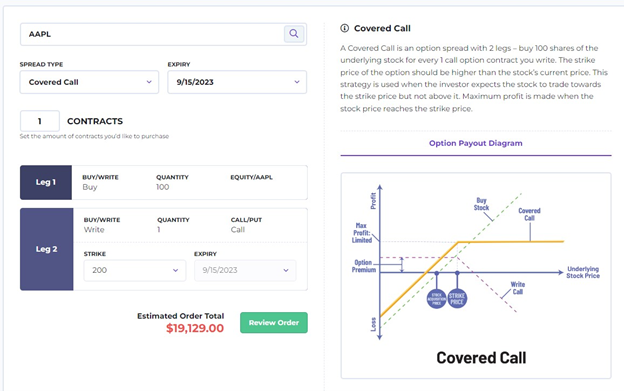624x391 pixels.
Task: Click the Strike Price circle marker
Action: (457, 298)
